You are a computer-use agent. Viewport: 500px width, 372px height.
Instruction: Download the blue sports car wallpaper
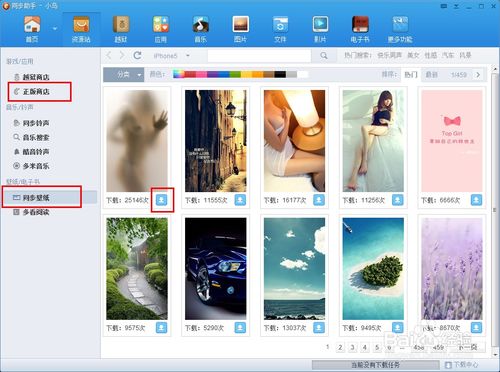click(240, 328)
